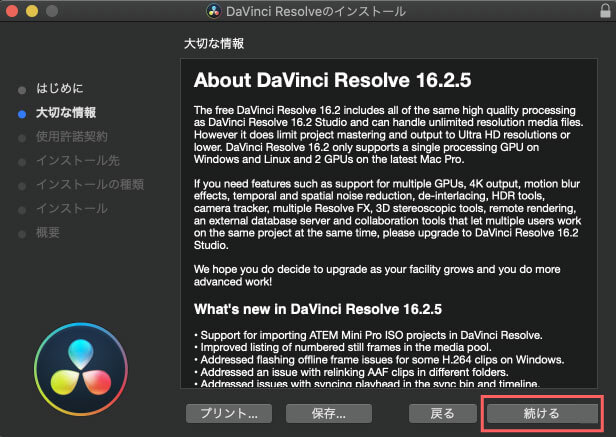Select the 使用許諾契約 step in sidebar
The height and width of the screenshot is (437, 616).
pyautogui.click(x=72, y=137)
